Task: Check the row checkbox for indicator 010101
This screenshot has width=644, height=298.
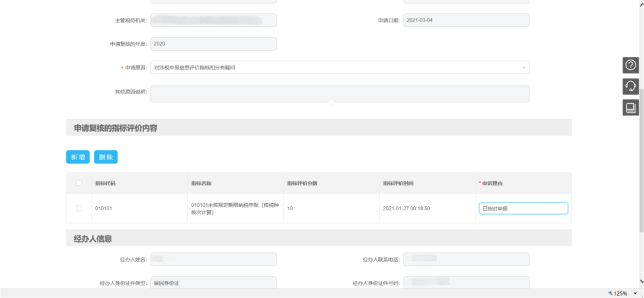Action: (x=79, y=209)
